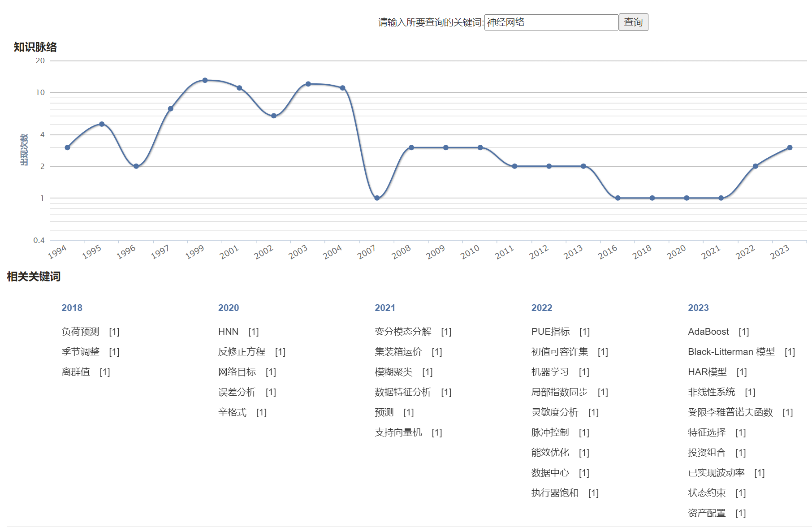Select the 机器学习 keyword under 2022

coord(550,372)
